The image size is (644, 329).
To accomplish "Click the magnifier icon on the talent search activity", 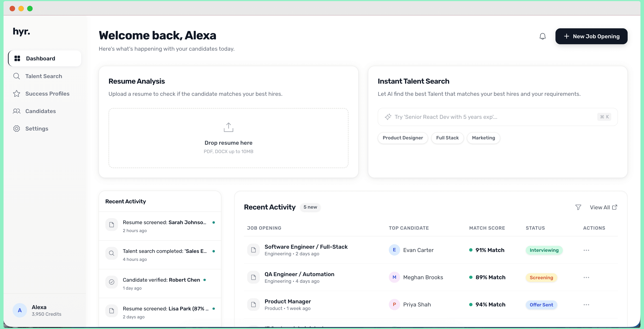I will point(112,253).
